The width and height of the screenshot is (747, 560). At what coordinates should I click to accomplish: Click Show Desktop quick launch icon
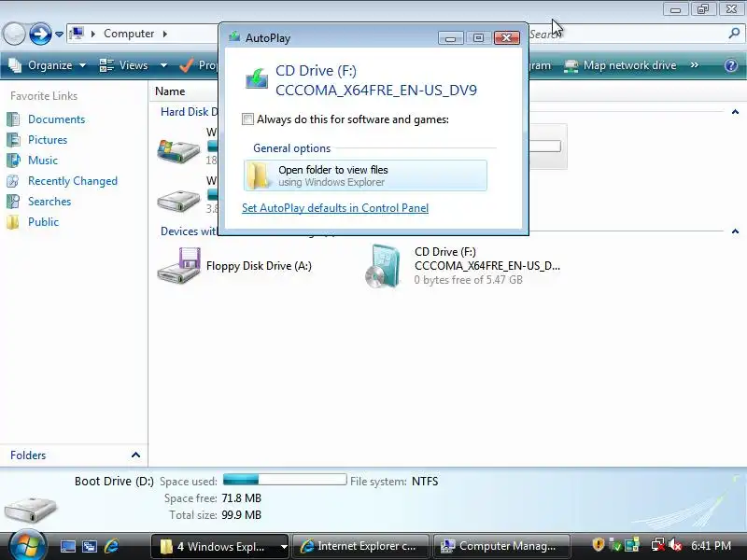pyautogui.click(x=67, y=546)
